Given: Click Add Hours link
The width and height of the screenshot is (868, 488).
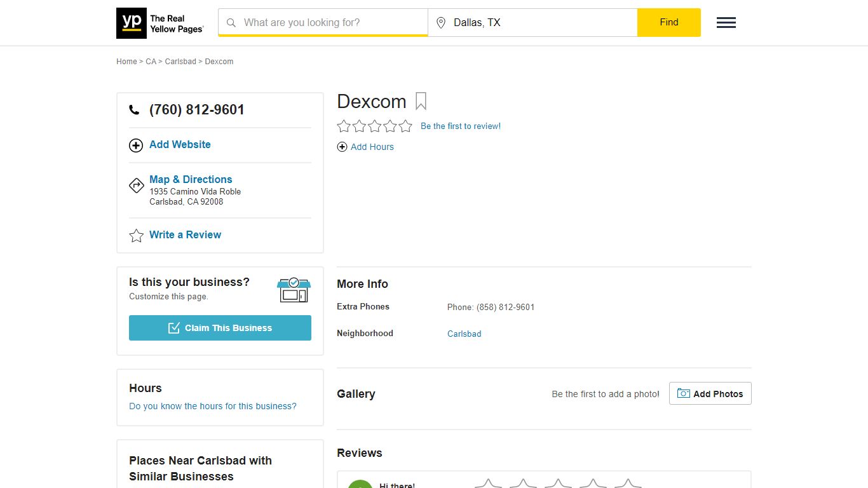Looking at the screenshot, I should coord(372,147).
